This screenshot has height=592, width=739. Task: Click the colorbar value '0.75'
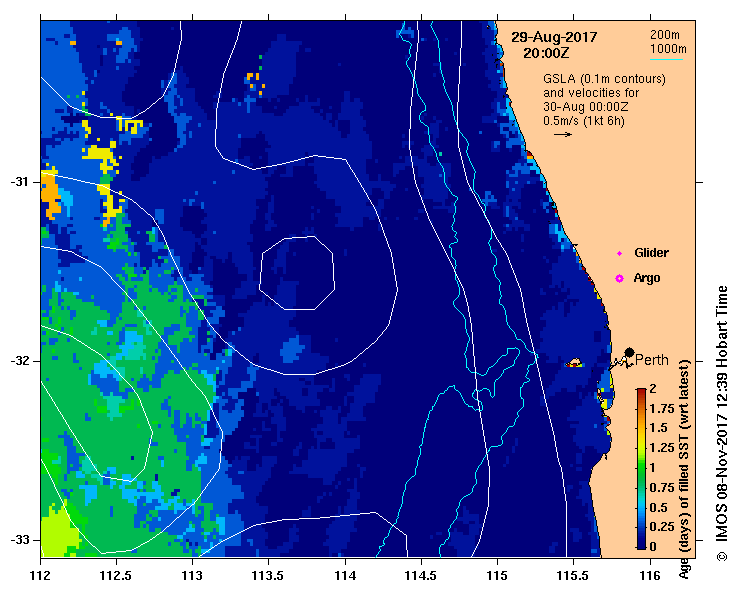(662, 488)
